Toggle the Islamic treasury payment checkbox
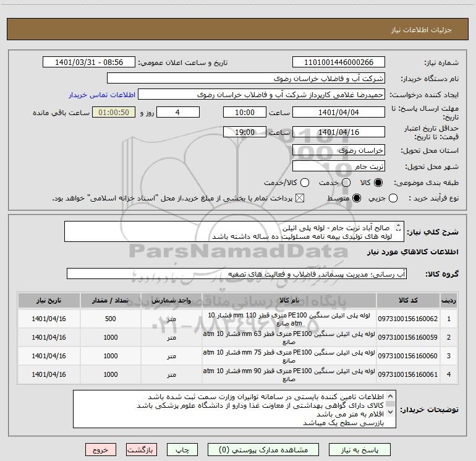Screen dimensions: 476x461 300,199
